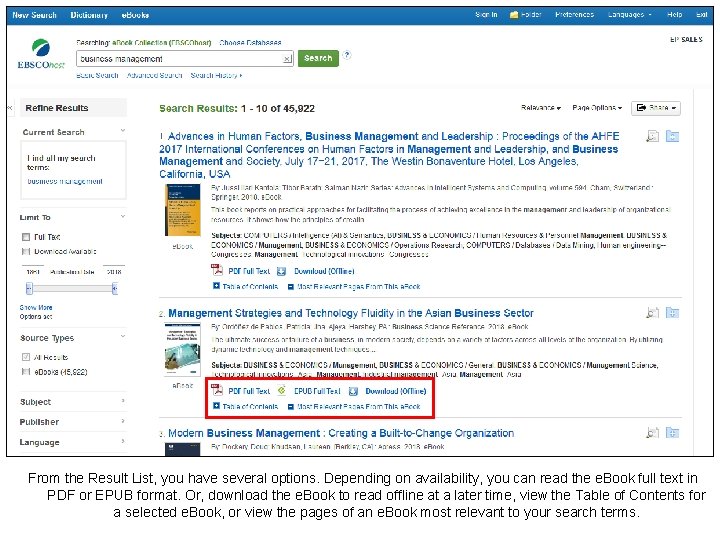Screen dimensions: 720x540
Task: Open Search History
Action: point(216,75)
